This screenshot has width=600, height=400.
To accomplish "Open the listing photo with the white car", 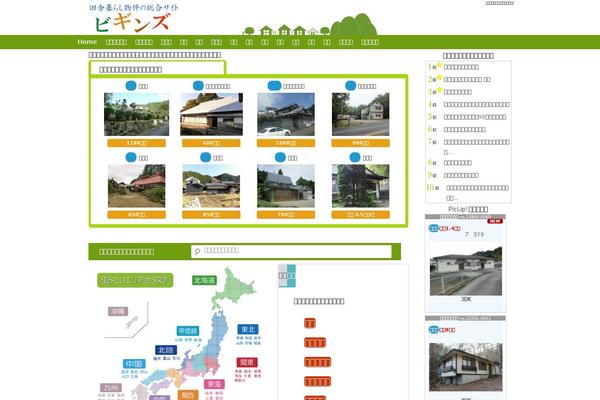I will [286, 114].
